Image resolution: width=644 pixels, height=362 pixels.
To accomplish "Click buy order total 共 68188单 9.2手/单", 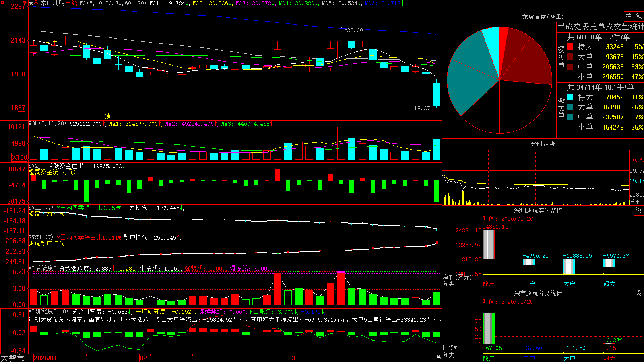I will click(599, 37).
